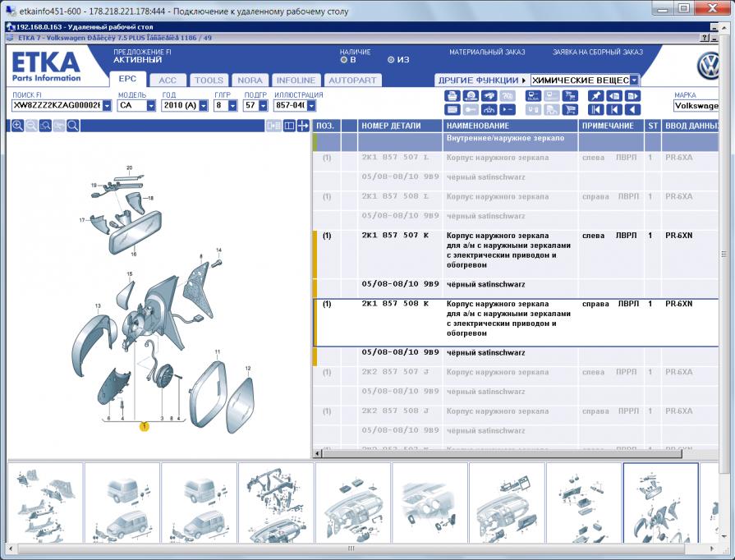Zoom in on the parts illustration
Viewport: 735px width, 560px height.
[17, 126]
